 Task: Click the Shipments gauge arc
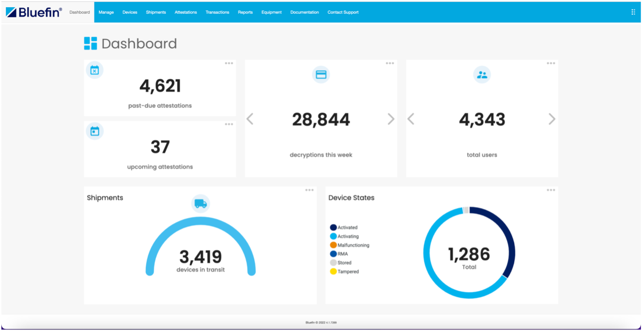point(200,220)
